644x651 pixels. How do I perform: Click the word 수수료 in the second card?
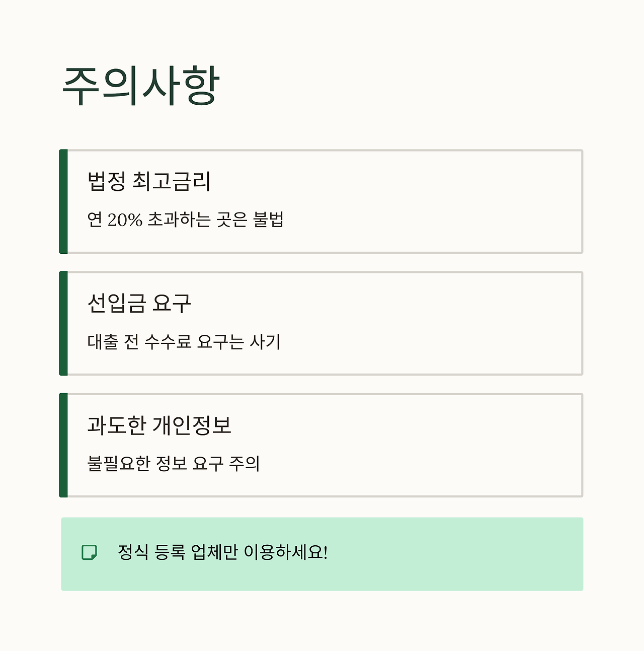[x=168, y=341]
